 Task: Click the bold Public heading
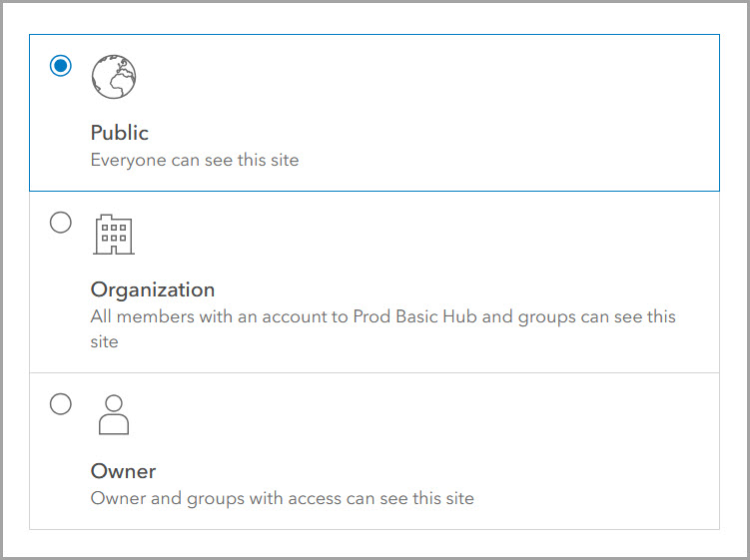click(120, 133)
